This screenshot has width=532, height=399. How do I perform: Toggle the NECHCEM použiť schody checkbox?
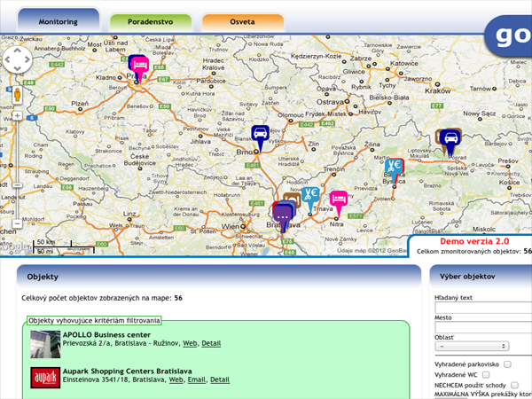click(x=514, y=385)
